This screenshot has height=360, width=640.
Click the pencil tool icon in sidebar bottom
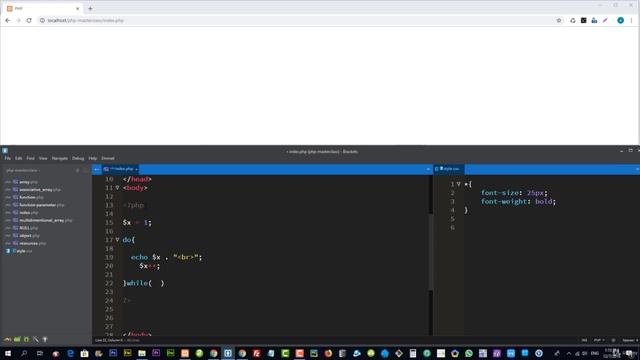(x=36, y=340)
